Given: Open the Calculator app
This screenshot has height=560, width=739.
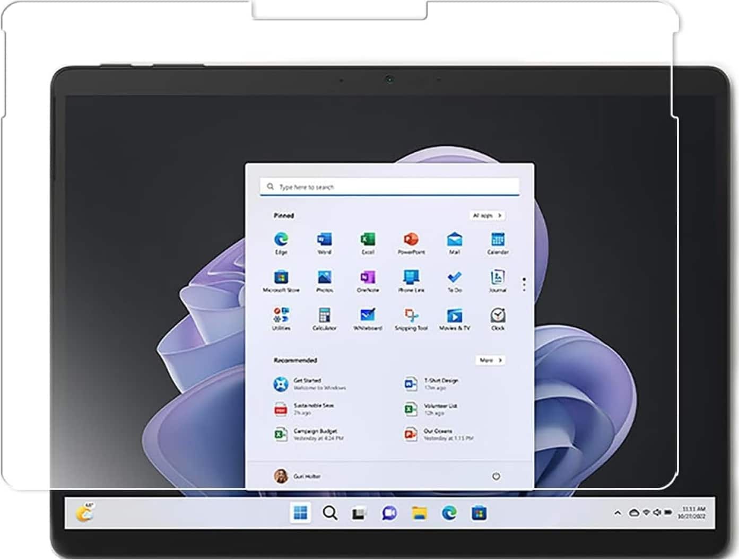Looking at the screenshot, I should tap(324, 316).
